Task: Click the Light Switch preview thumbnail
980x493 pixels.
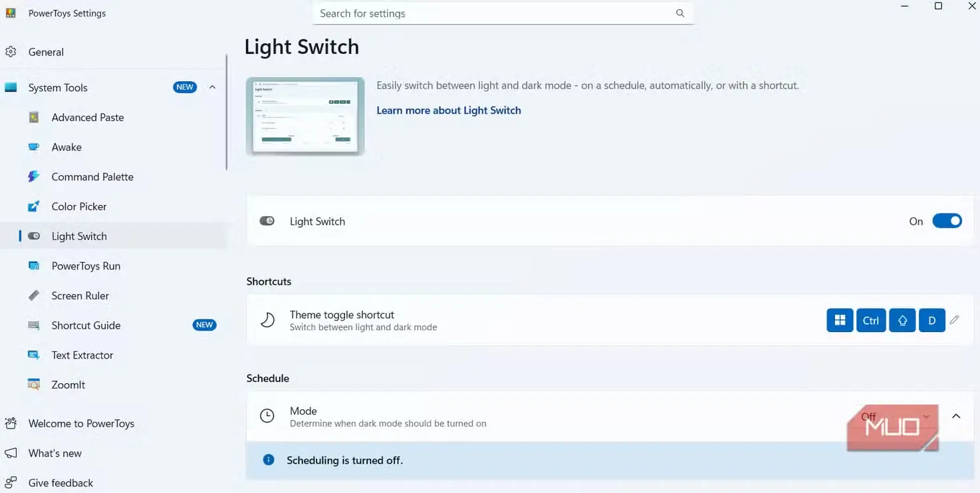Action: click(305, 116)
